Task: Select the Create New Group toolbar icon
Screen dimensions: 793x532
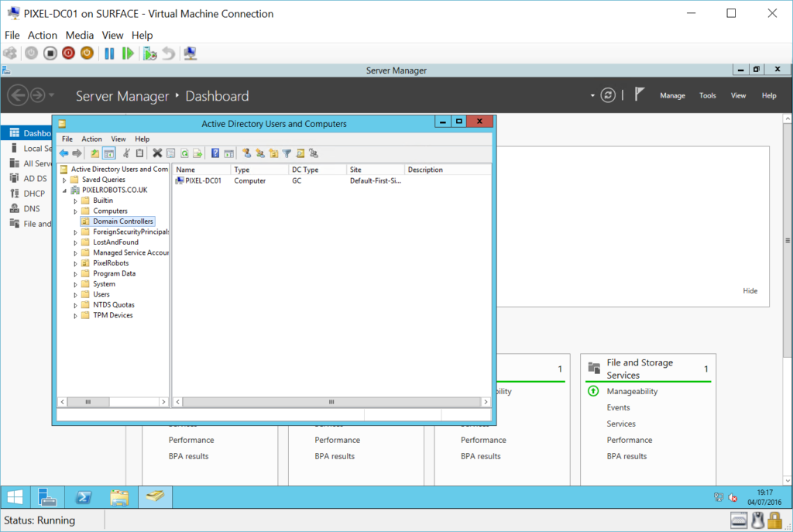Action: (260, 153)
